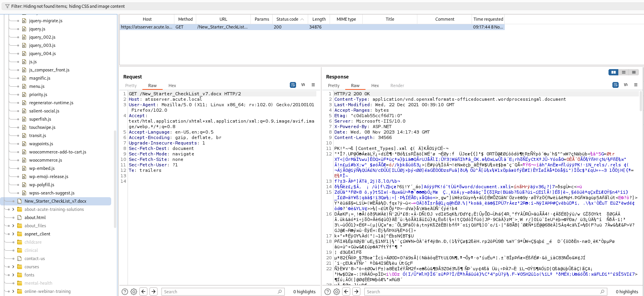644x296 pixels.
Task: Switch to Hex tab in Request
Action: 172,86
